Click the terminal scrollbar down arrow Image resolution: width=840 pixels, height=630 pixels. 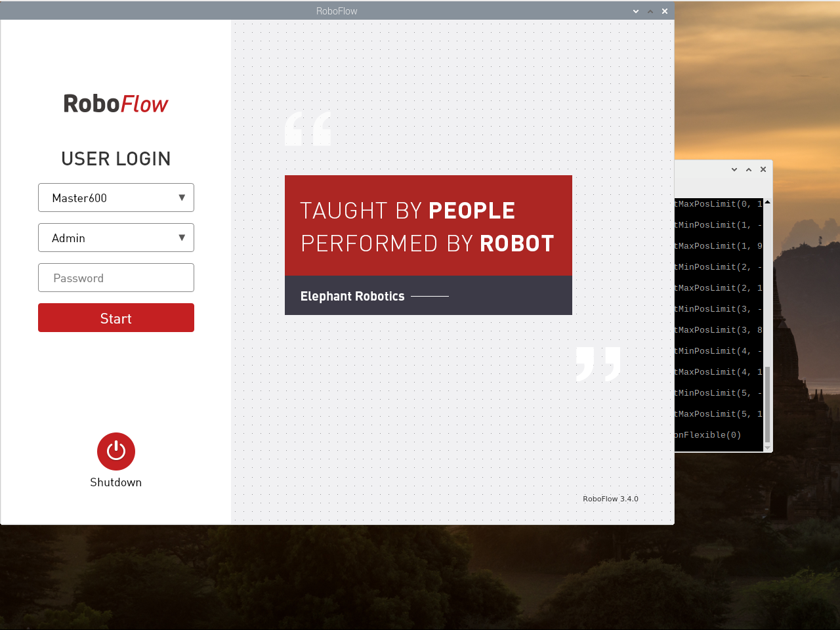pyautogui.click(x=767, y=448)
